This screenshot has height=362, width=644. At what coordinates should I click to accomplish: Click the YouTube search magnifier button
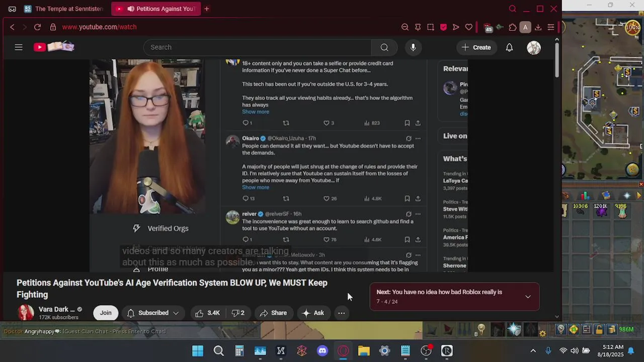[x=384, y=47]
